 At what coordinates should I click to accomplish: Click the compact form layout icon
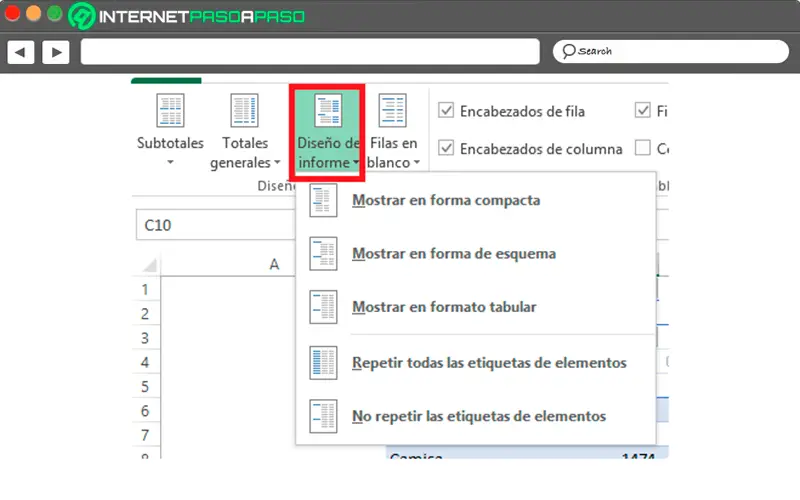click(x=323, y=200)
